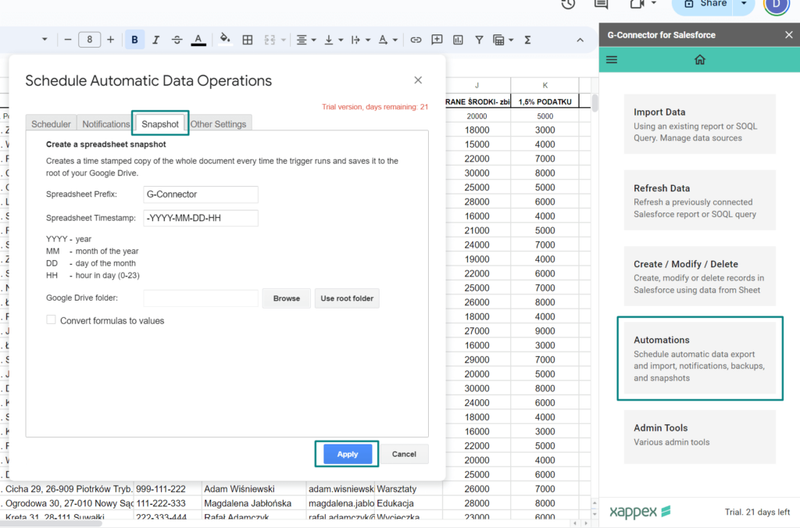Open G-Connector hamburger menu
Viewport: 800px width, 528px height.
click(x=612, y=60)
